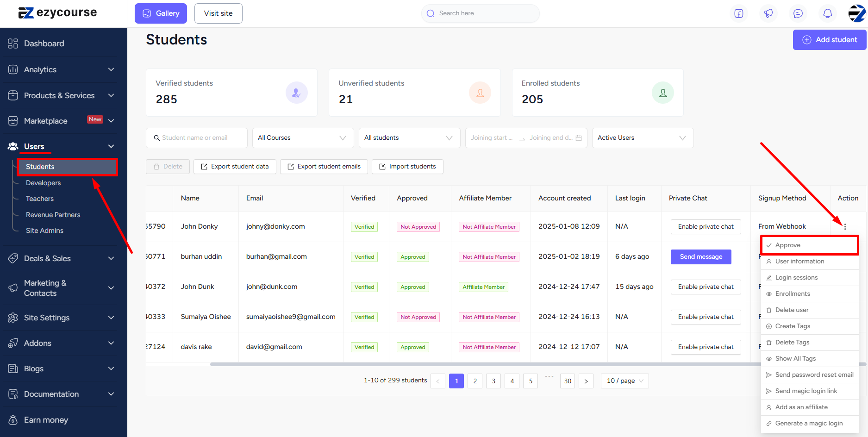Click the three-dot action icon for John Donky
Viewport: 868px width, 437px height.
(x=845, y=227)
